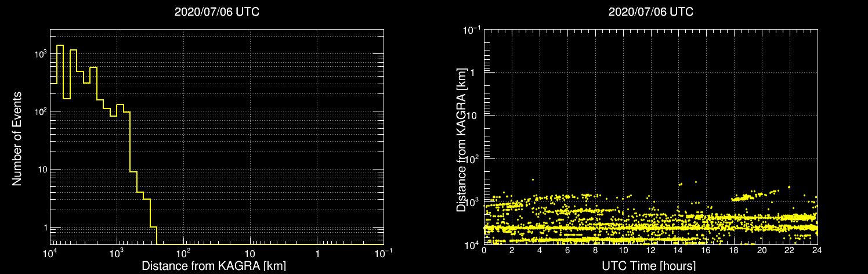This screenshot has height=274, width=868.
Task: Click the 10^2 tick on Number of Events axis
Action: [x=39, y=111]
